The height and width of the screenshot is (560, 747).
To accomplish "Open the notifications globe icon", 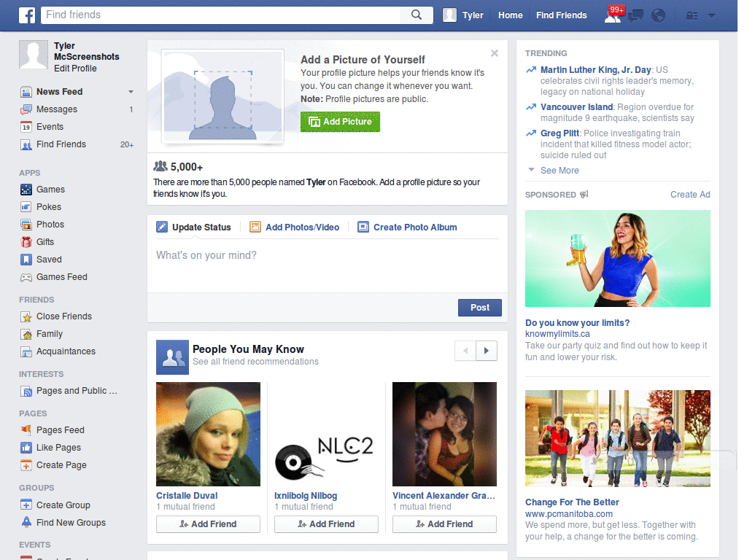I will (659, 16).
